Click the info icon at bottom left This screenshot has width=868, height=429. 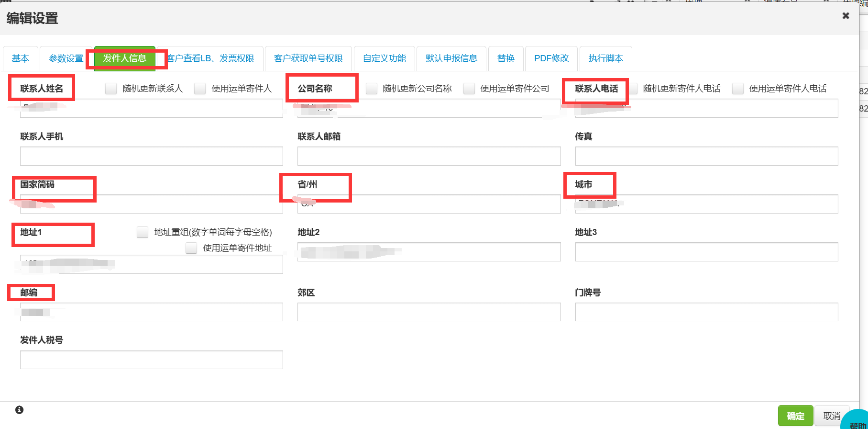[19, 410]
